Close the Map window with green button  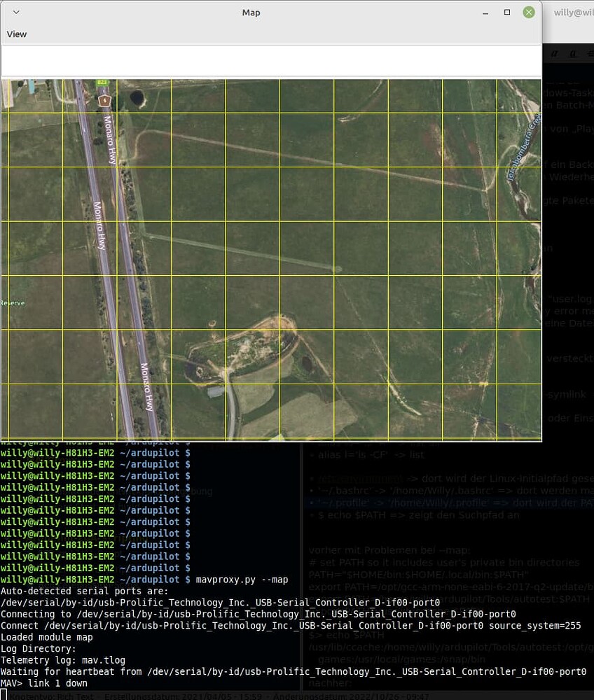pos(529,13)
